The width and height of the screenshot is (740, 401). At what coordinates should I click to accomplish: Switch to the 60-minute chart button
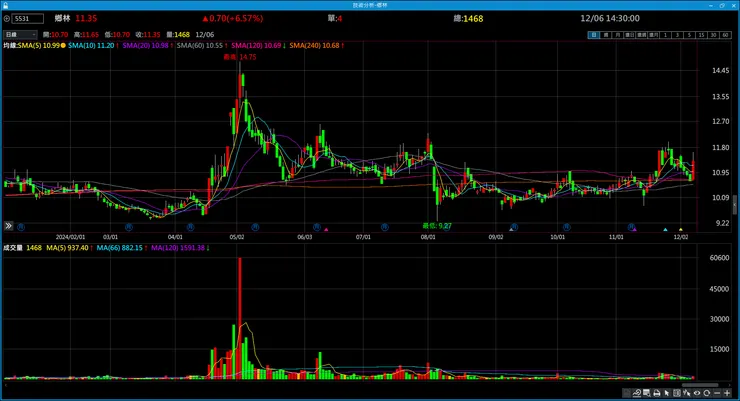725,35
